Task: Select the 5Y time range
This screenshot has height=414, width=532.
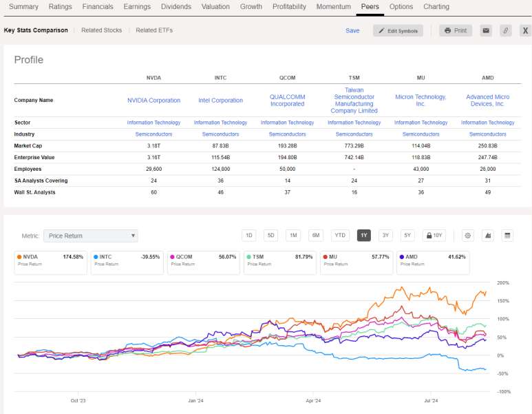Action: click(x=407, y=236)
